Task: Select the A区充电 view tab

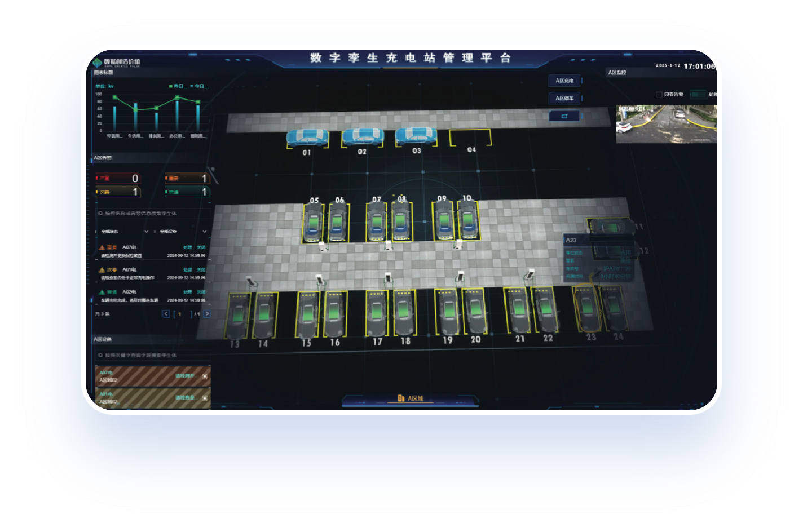Action: click(564, 81)
